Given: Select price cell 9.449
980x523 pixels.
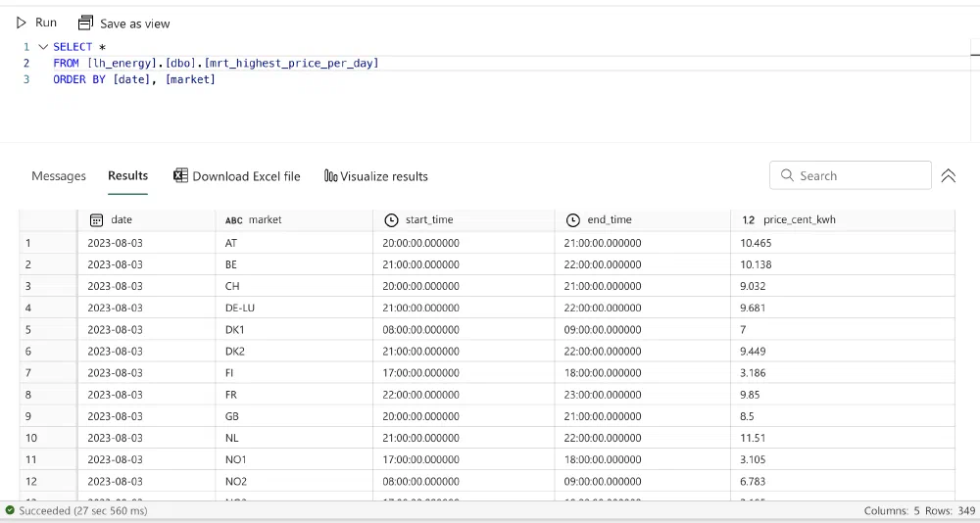Looking at the screenshot, I should click(x=843, y=352).
